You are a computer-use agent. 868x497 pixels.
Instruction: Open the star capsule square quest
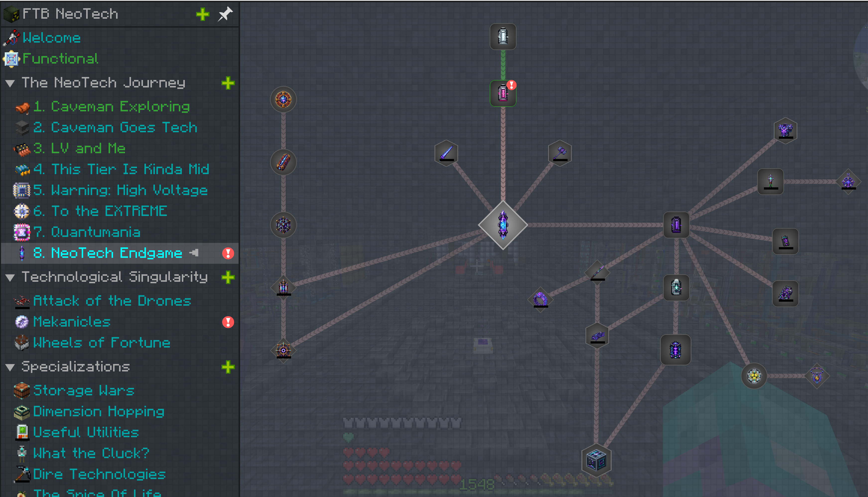[676, 287]
